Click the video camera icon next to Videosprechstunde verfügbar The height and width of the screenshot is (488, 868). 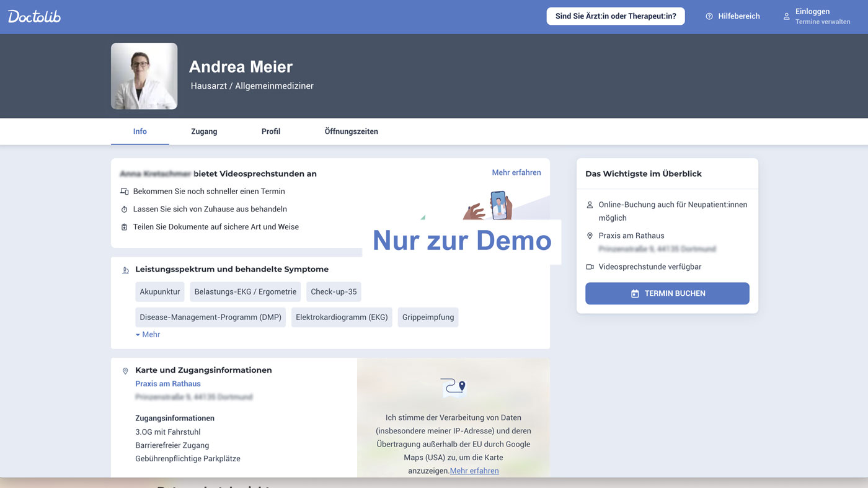tap(590, 267)
